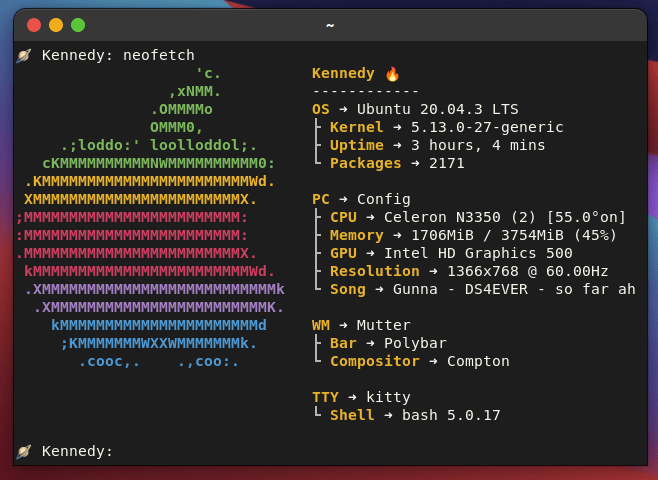Click '3 hours, 4 mins' uptime value
Image resolution: width=658 pixels, height=480 pixels.
point(478,146)
